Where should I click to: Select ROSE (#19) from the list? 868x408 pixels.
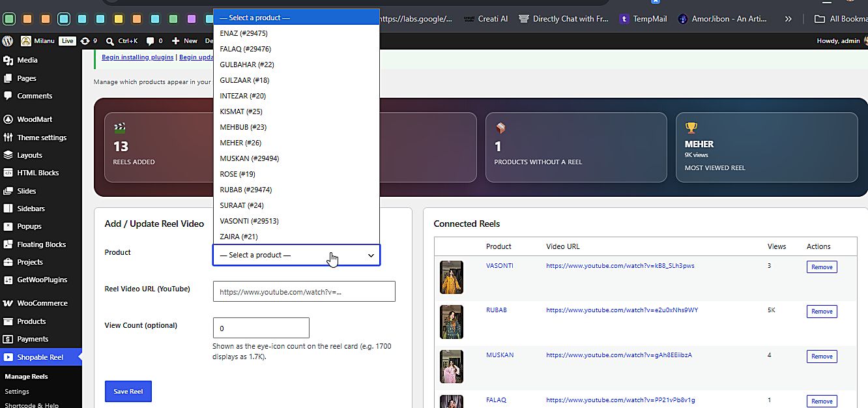[x=297, y=174]
